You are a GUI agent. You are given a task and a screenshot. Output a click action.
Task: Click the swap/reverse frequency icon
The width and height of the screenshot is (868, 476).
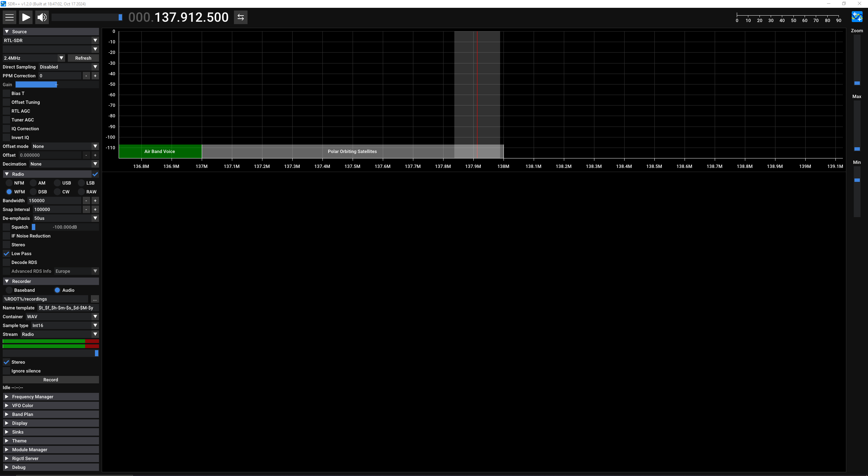point(241,17)
